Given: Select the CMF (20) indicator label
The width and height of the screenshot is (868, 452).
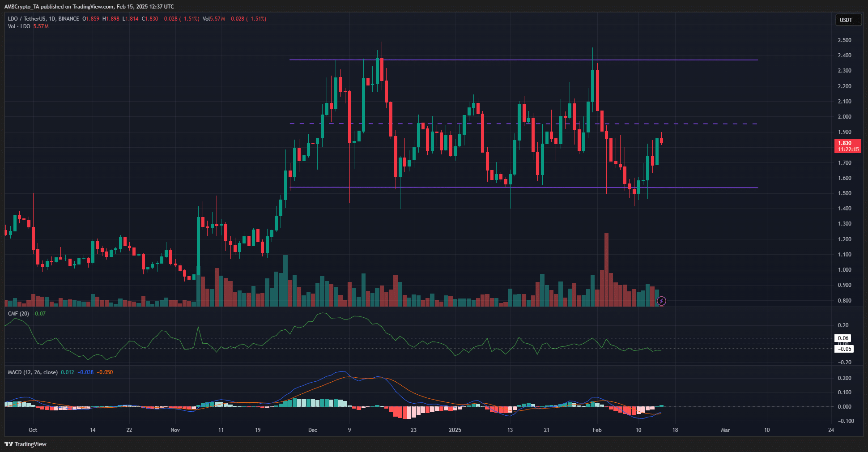Looking at the screenshot, I should tap(18, 314).
